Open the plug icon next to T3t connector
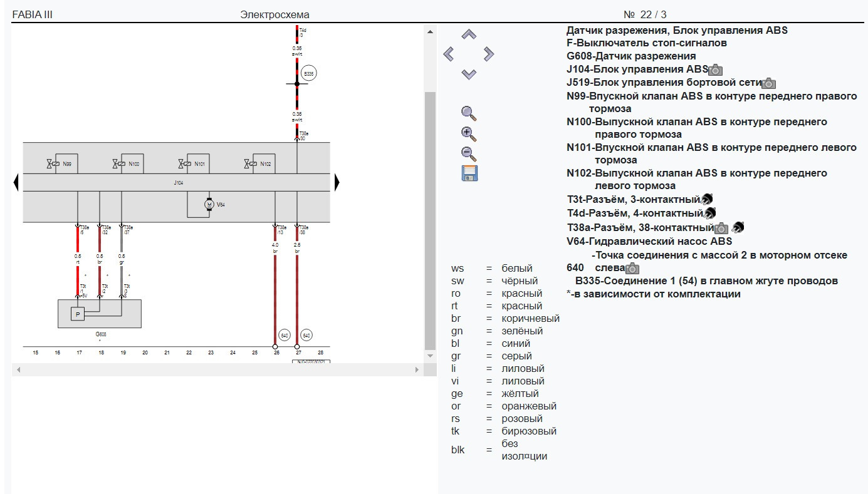The height and width of the screenshot is (494, 868). pyautogui.click(x=707, y=200)
